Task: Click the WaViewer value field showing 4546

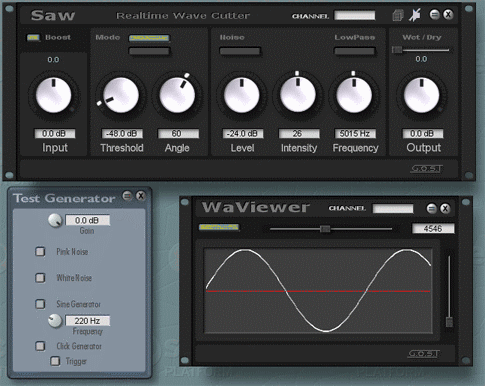Action: tap(433, 229)
